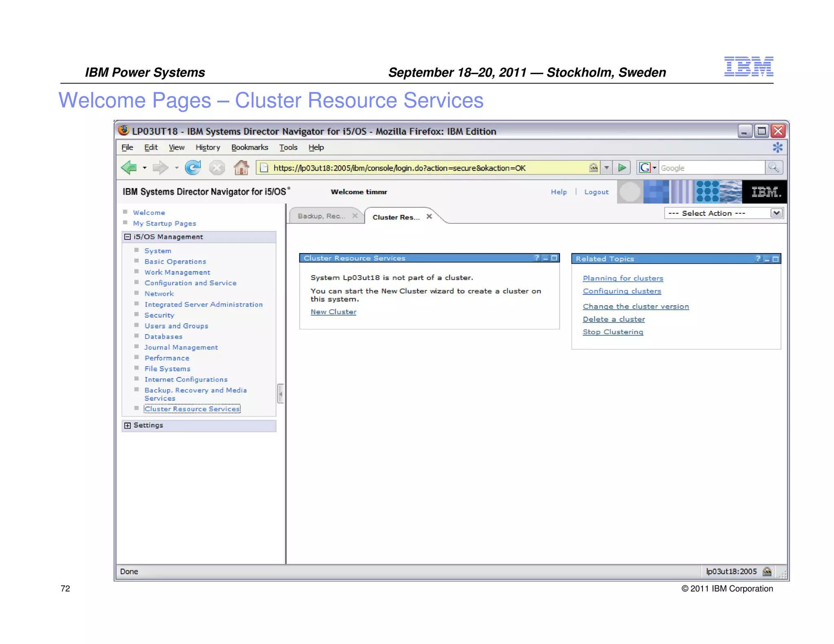The image size is (834, 644).
Task: Click the status bar lock icon
Action: click(767, 572)
